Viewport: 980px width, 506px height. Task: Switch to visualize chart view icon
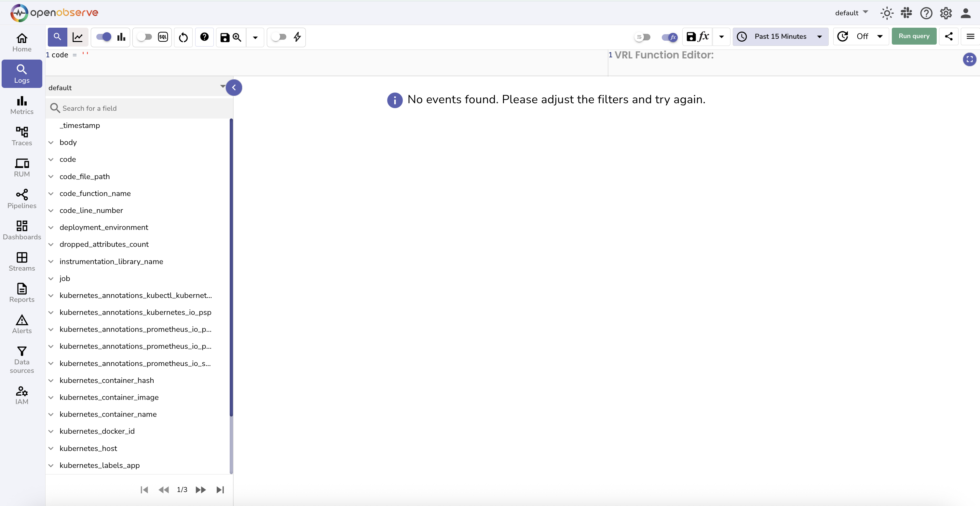(78, 37)
